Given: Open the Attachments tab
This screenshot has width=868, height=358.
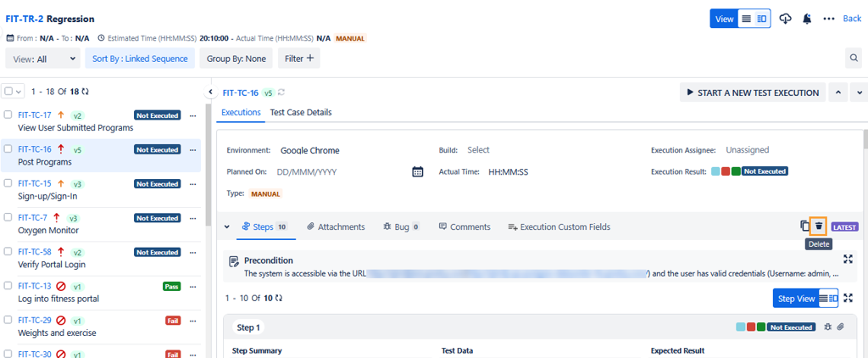Looking at the screenshot, I should coord(336,227).
